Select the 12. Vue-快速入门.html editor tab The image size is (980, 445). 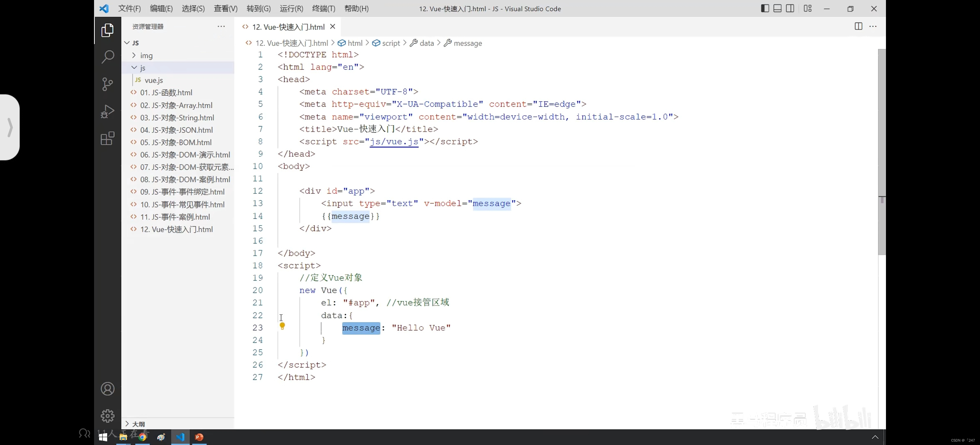click(288, 27)
